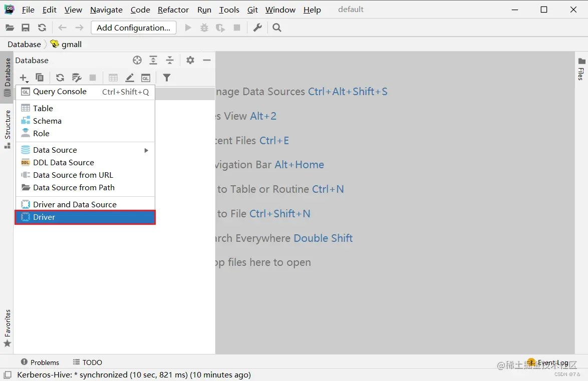Open the Edit menu
Image resolution: width=588 pixels, height=381 pixels.
pyautogui.click(x=50, y=10)
